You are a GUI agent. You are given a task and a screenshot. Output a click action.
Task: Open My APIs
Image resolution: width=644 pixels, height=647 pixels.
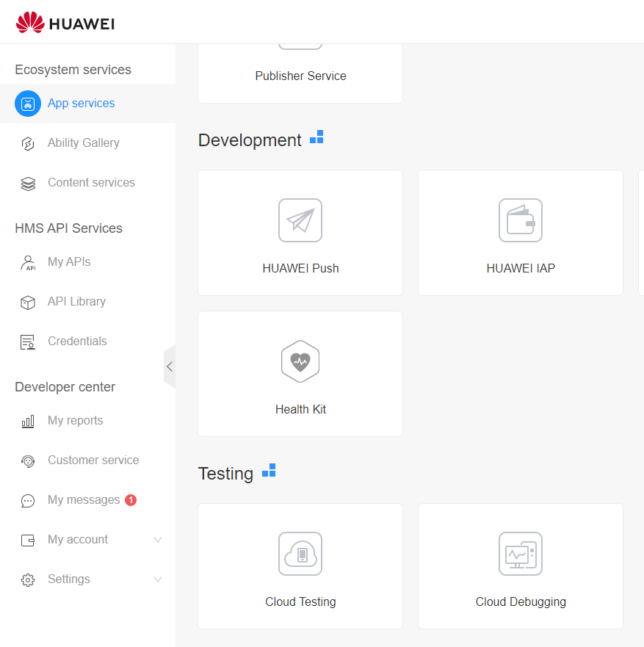pyautogui.click(x=69, y=261)
